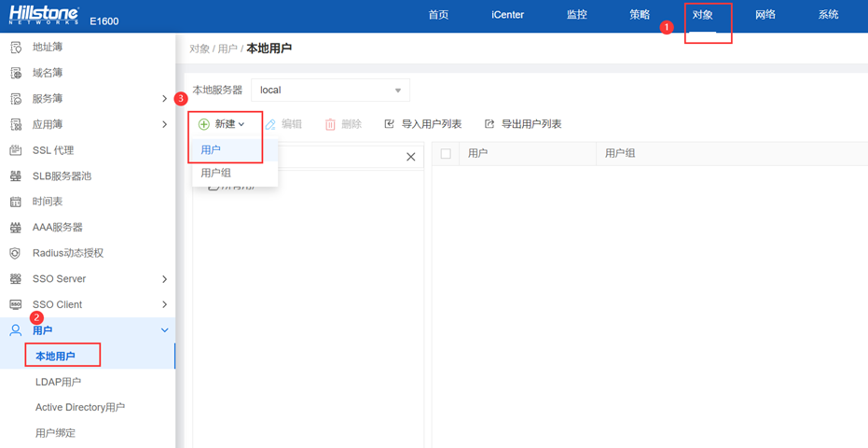Expand the SSO Client submenu arrow
868x448 pixels.
164,304
